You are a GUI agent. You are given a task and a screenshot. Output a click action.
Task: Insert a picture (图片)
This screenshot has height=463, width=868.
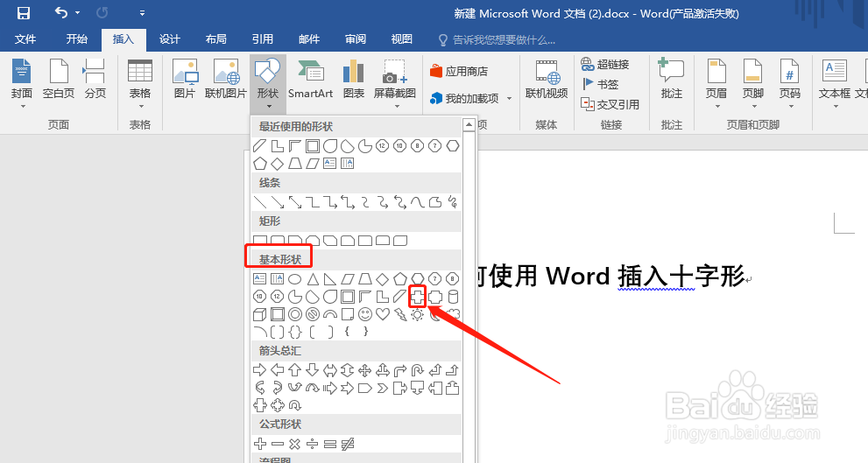185,79
